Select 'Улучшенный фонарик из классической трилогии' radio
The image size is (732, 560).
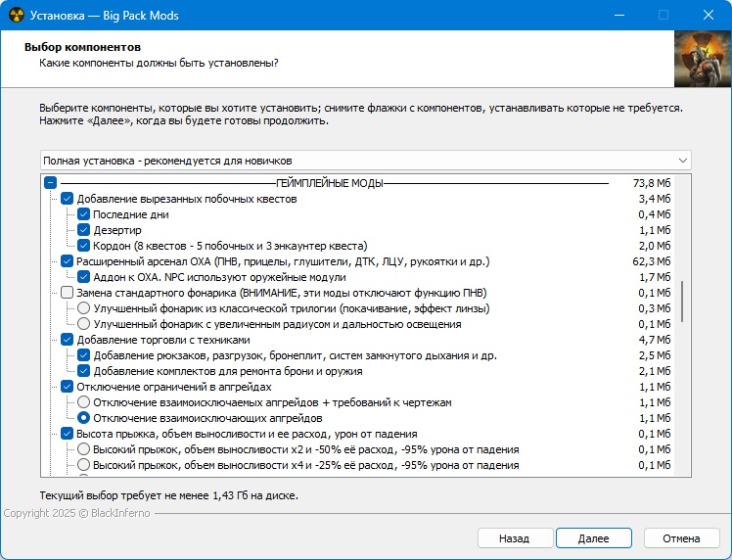pos(84,308)
